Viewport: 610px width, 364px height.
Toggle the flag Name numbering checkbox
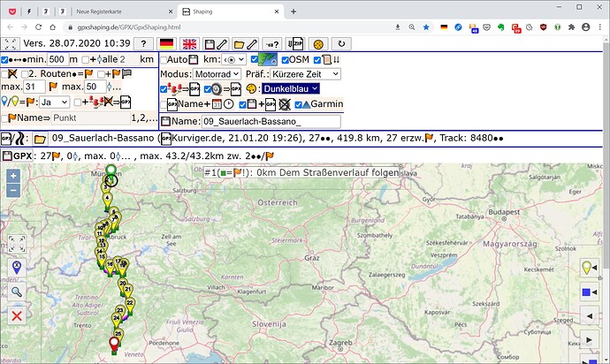(4, 118)
